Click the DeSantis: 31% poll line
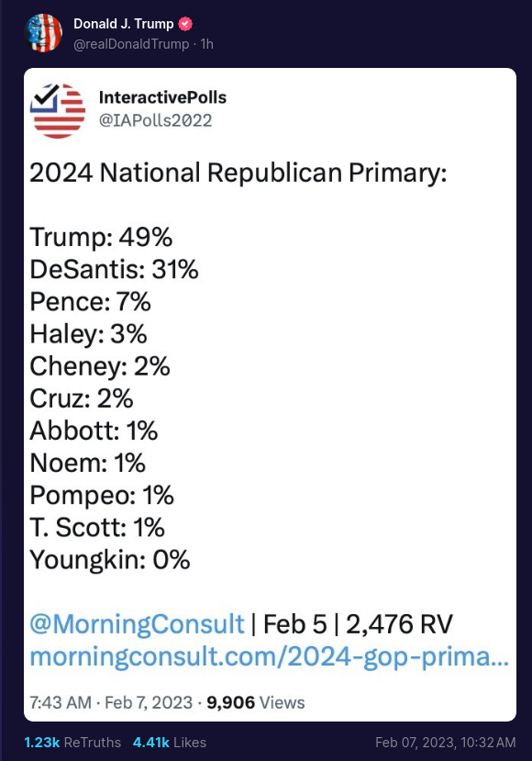Viewport: 532px width, 761px height. coord(114,270)
